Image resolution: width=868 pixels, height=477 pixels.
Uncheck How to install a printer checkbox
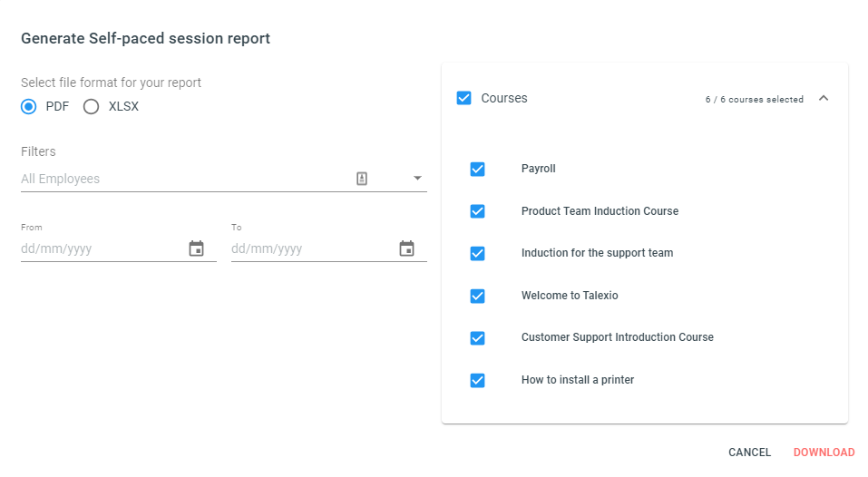[477, 380]
